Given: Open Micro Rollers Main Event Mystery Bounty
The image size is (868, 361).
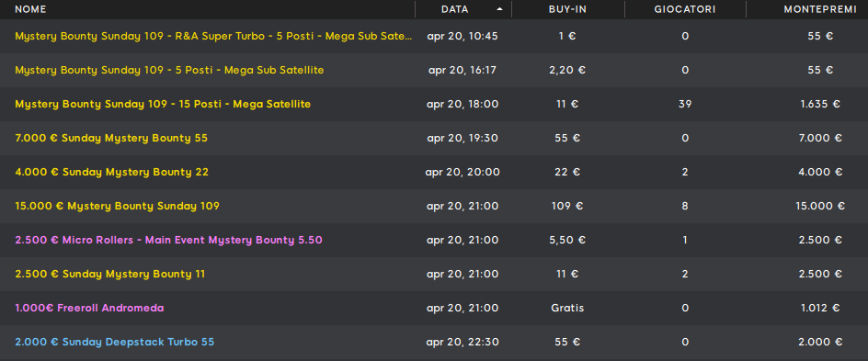Looking at the screenshot, I should 169,240.
